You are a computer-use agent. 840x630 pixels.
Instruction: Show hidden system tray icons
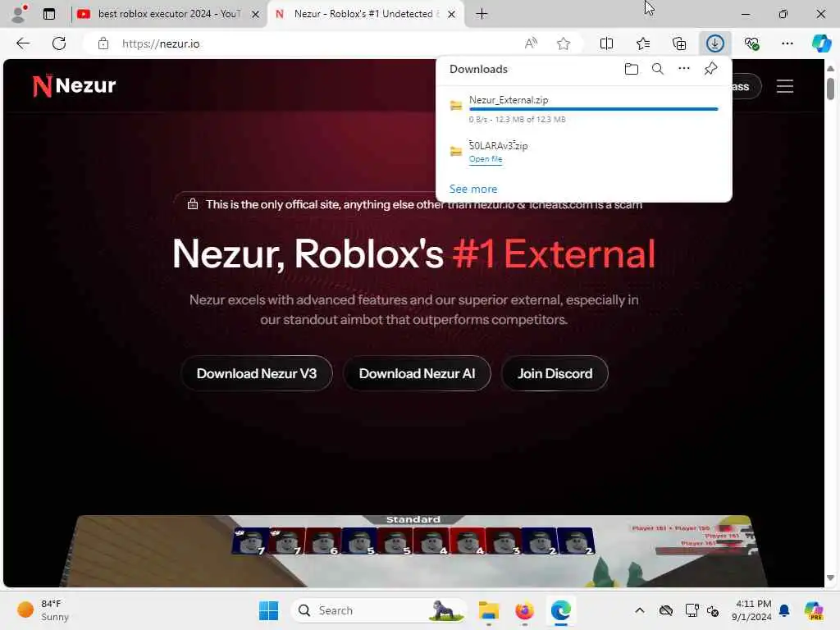click(x=640, y=610)
